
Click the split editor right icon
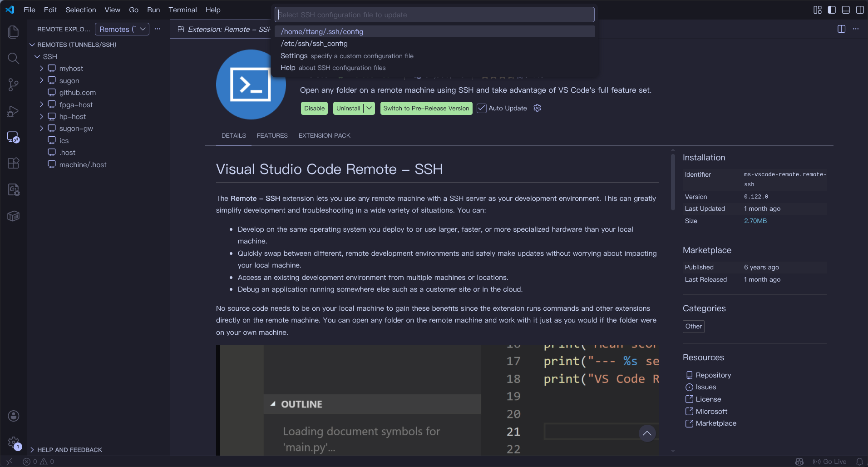[841, 29]
